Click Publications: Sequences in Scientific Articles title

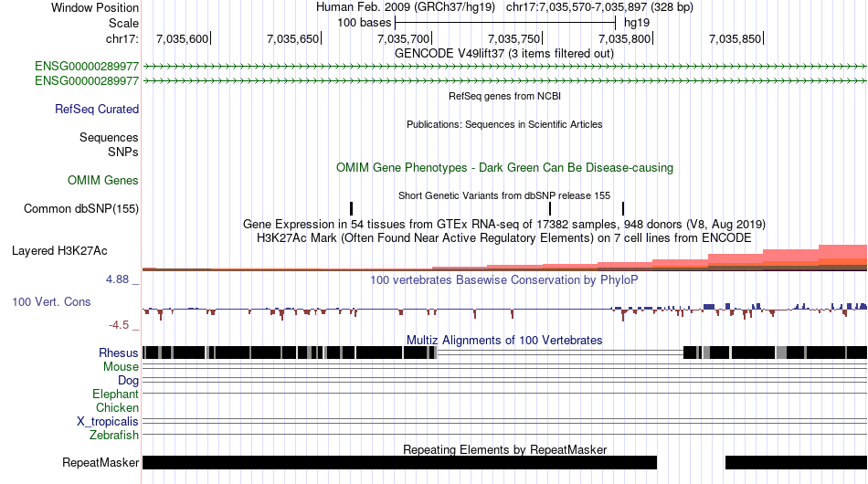[504, 124]
